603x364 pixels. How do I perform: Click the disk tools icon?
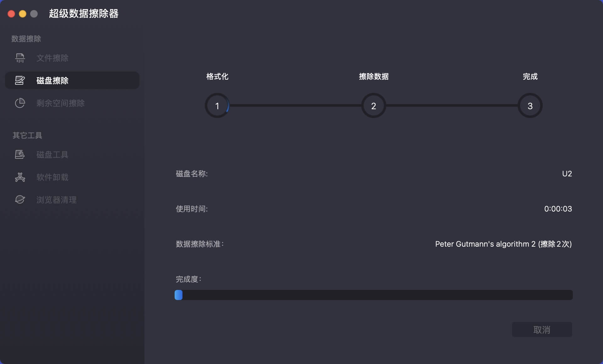pos(20,154)
